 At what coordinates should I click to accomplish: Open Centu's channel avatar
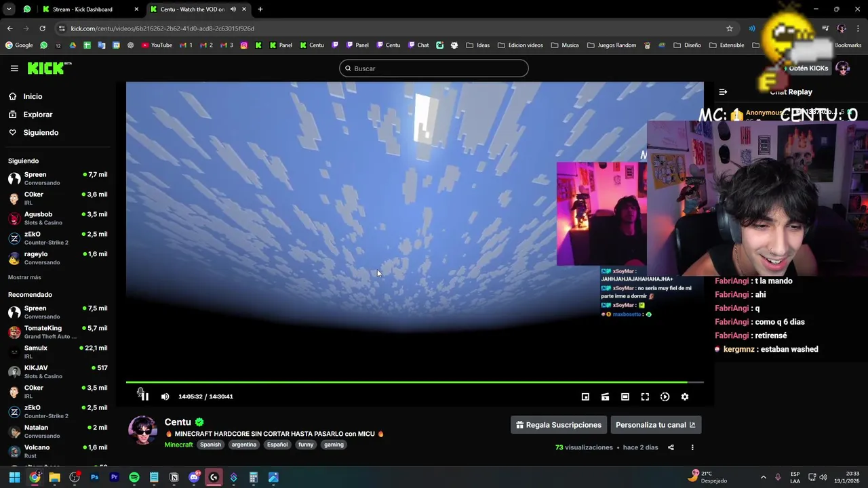pos(142,430)
